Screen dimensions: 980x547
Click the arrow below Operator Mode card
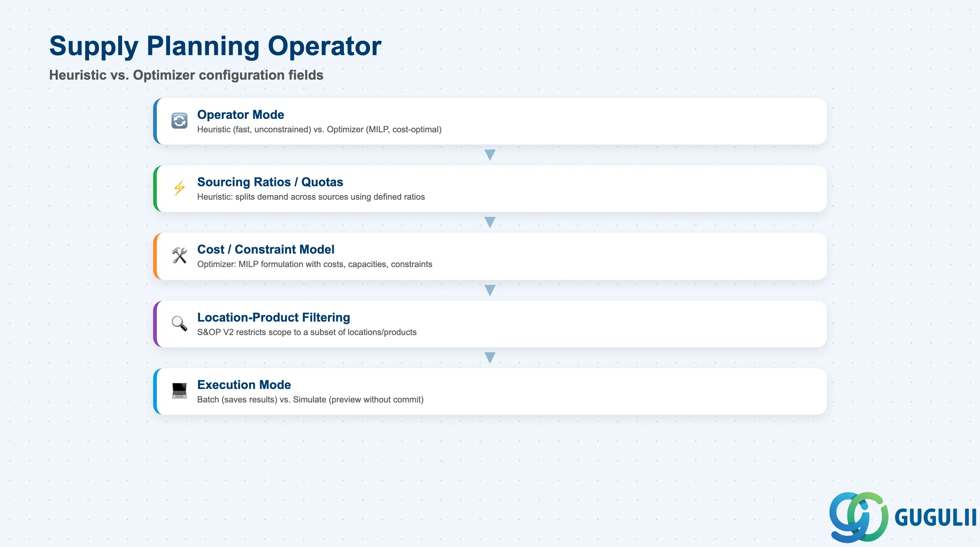[x=490, y=155]
